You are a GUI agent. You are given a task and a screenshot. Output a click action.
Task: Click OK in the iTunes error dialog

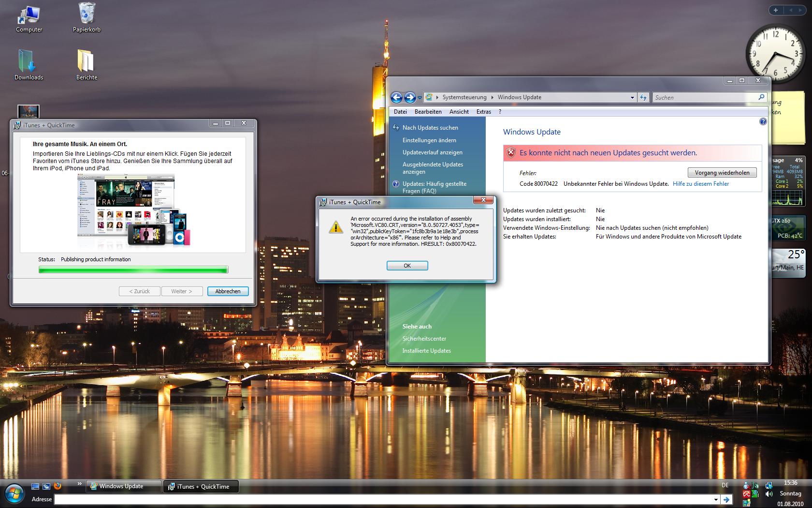[x=407, y=266]
